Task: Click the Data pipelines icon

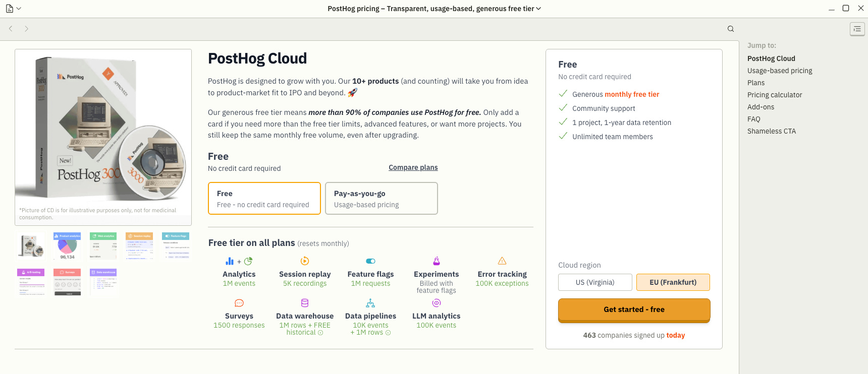Action: 370,303
